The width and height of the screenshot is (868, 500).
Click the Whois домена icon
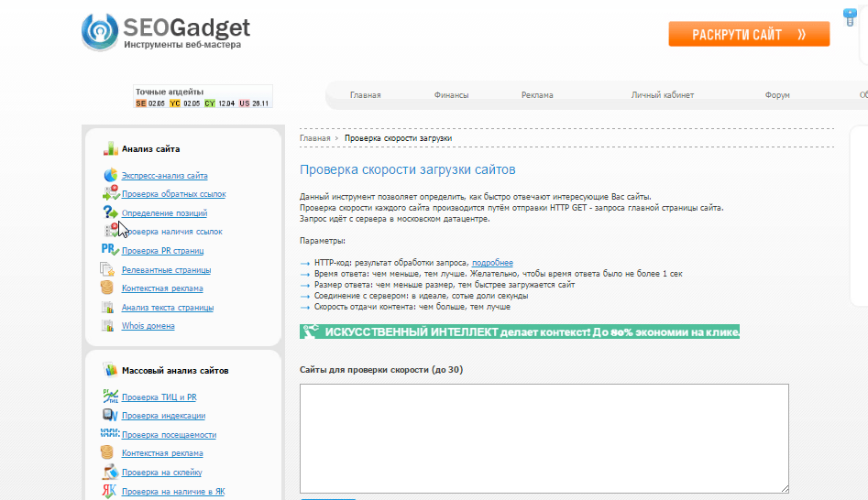click(x=108, y=325)
